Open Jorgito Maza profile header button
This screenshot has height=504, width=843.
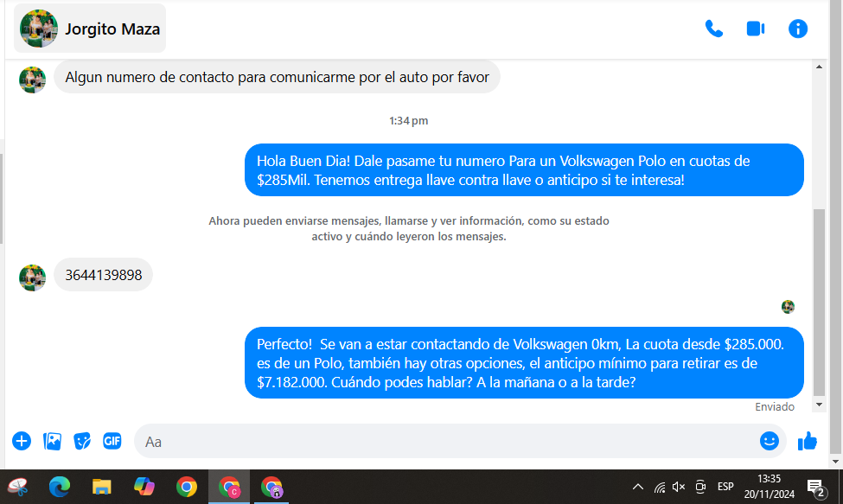[x=90, y=29]
